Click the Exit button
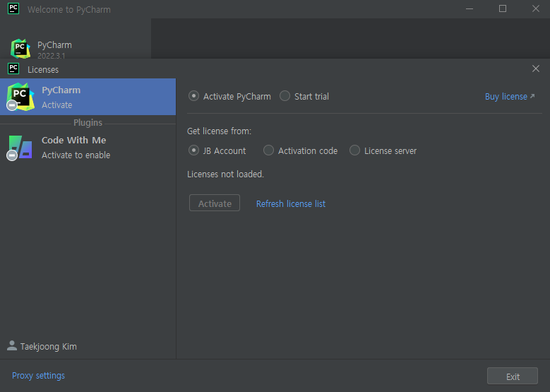 pyautogui.click(x=512, y=376)
